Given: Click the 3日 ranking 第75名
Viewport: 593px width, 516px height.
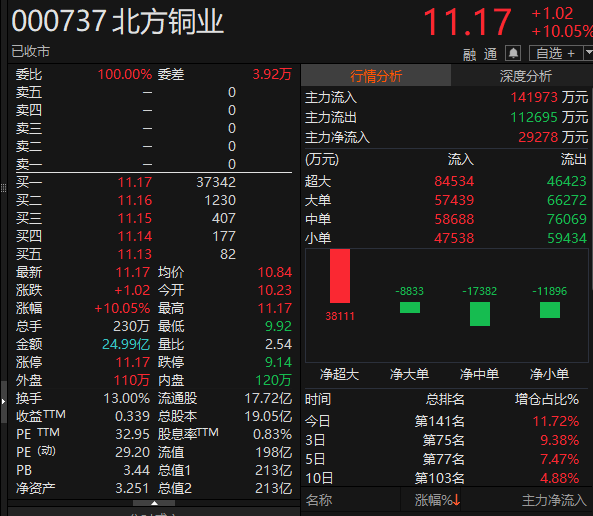Looking at the screenshot, I should [444, 440].
